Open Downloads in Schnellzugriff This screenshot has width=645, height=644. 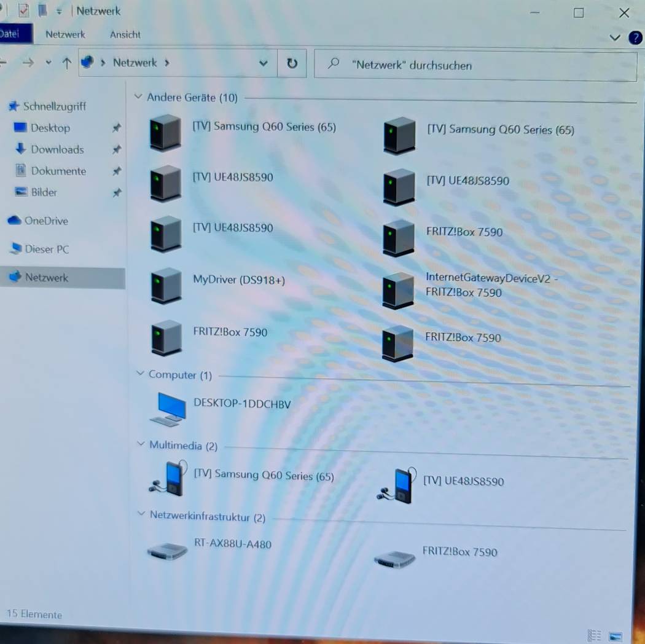click(x=57, y=149)
